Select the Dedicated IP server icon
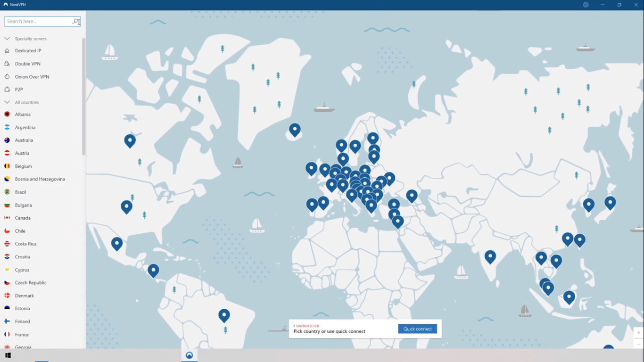The width and height of the screenshot is (644, 362). (7, 51)
